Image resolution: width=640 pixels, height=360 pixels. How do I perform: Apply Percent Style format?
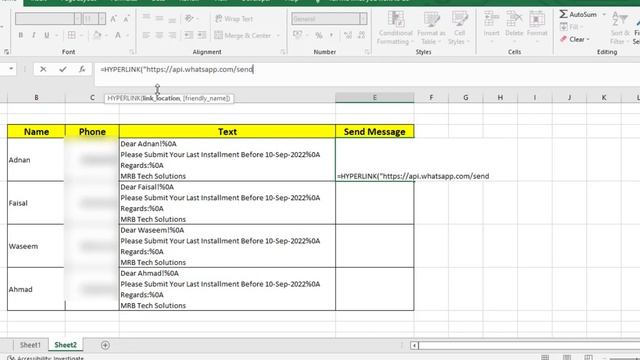point(318,36)
